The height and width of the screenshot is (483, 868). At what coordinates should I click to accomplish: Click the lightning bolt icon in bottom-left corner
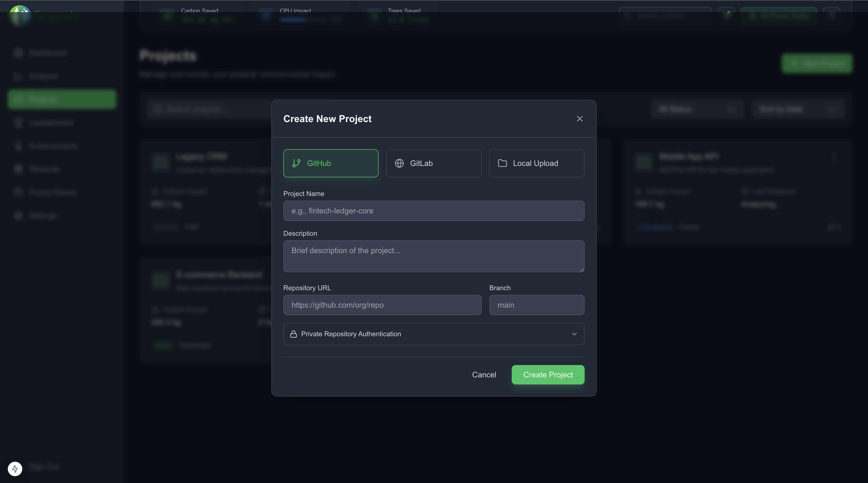[x=15, y=468]
